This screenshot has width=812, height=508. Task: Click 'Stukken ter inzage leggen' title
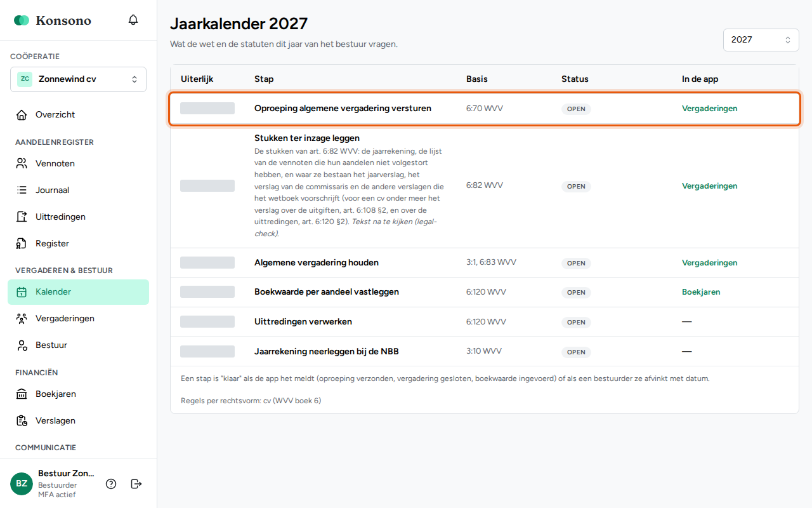point(307,138)
